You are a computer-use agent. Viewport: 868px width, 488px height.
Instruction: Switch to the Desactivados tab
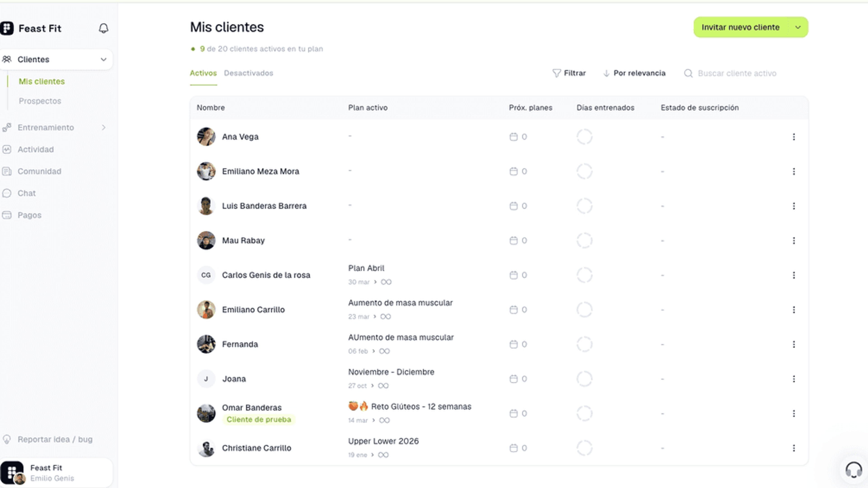248,73
